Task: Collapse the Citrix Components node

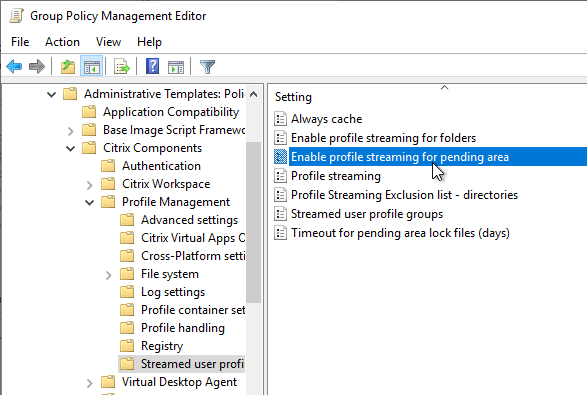Action: (x=70, y=148)
